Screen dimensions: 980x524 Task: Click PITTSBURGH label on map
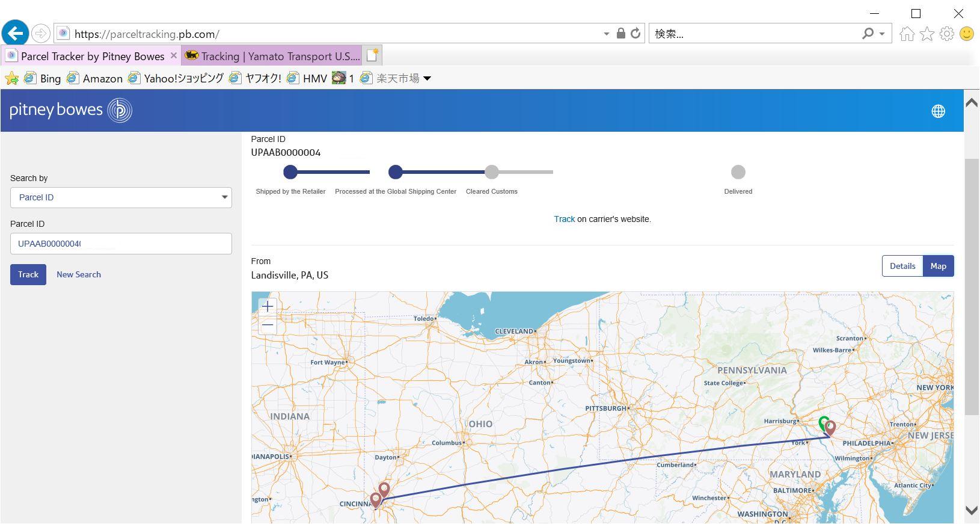tap(606, 408)
